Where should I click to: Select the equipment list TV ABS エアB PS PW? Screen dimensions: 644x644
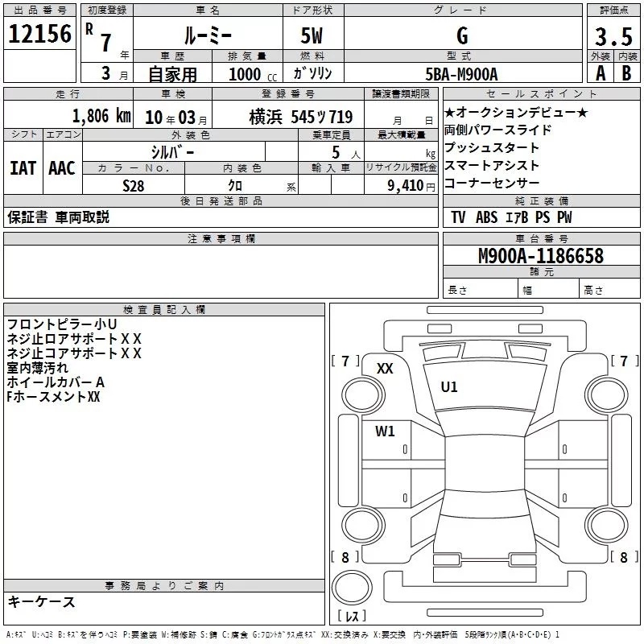511,217
